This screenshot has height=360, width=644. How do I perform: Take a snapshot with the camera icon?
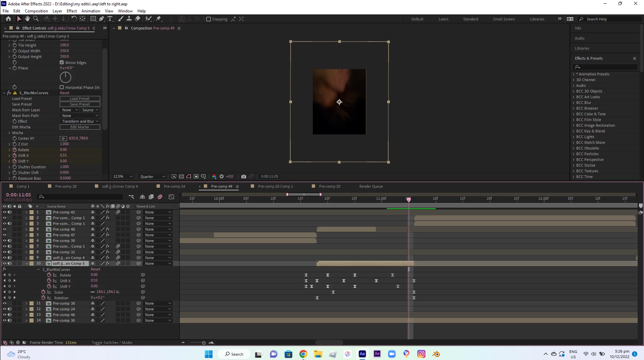[244, 176]
